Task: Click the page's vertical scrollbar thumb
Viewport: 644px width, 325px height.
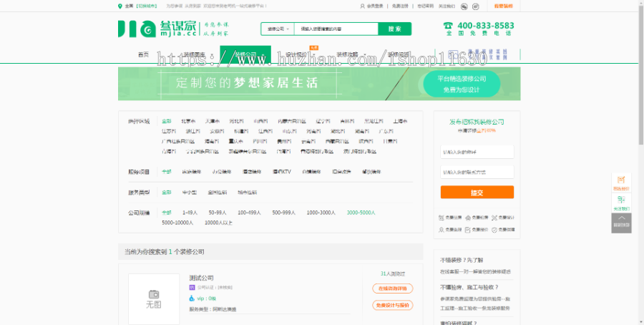Action: point(641,76)
